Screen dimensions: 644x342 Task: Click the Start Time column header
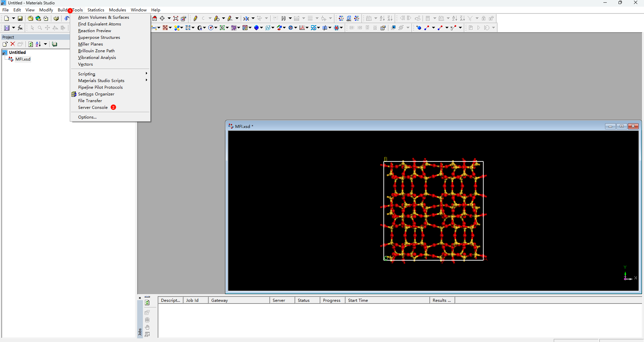click(x=358, y=300)
